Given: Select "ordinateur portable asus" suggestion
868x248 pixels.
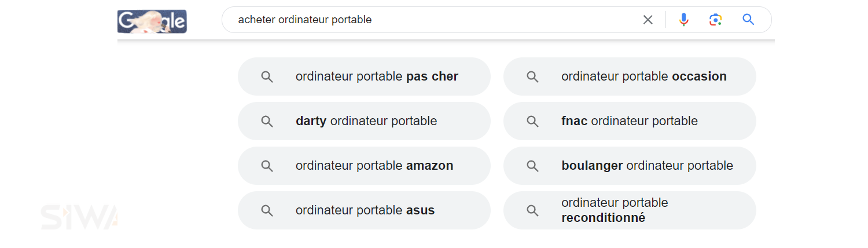Looking at the screenshot, I should coord(365,210).
